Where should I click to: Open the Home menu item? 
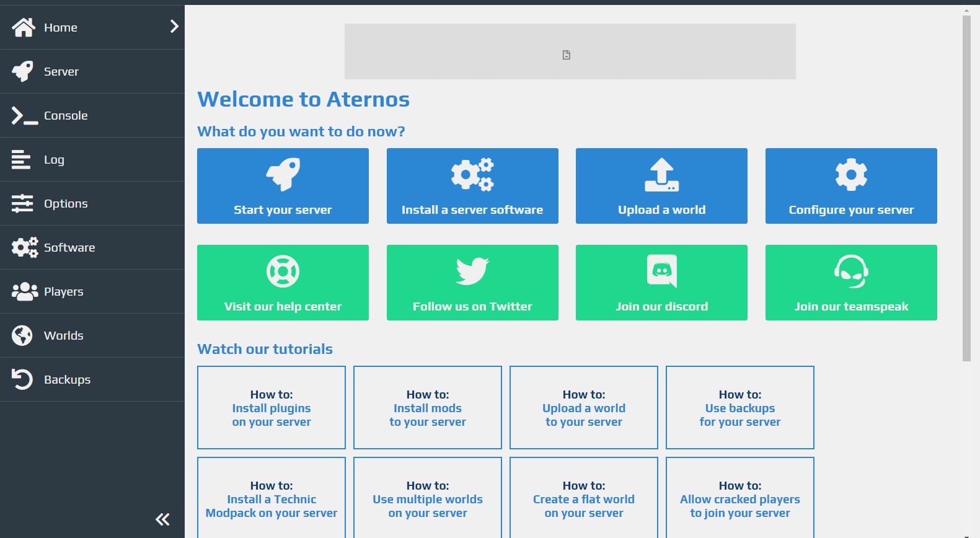pos(92,27)
